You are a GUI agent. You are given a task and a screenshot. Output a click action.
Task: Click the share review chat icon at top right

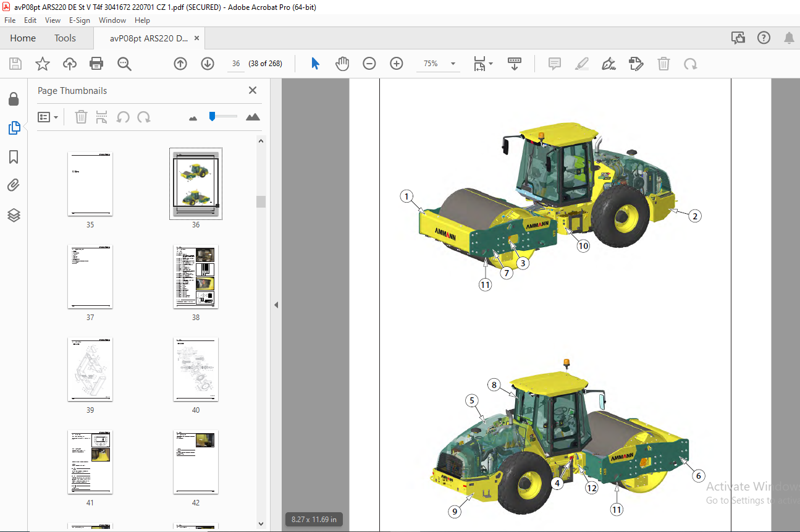click(738, 38)
